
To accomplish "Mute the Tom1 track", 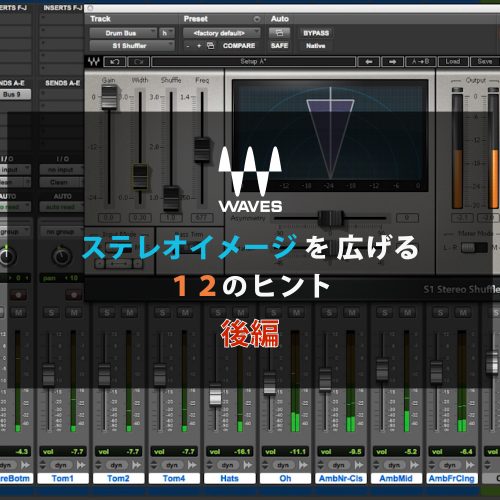I will point(74,313).
